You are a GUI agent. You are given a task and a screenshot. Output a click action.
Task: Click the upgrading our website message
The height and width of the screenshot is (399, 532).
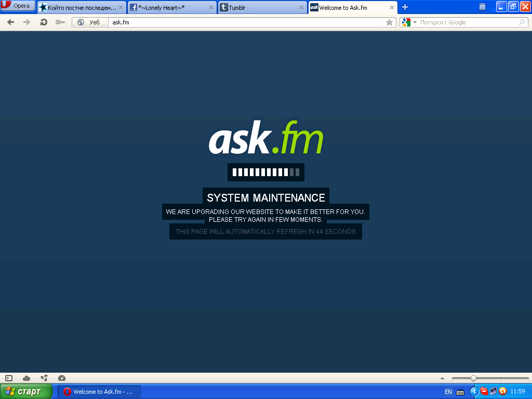(265, 216)
